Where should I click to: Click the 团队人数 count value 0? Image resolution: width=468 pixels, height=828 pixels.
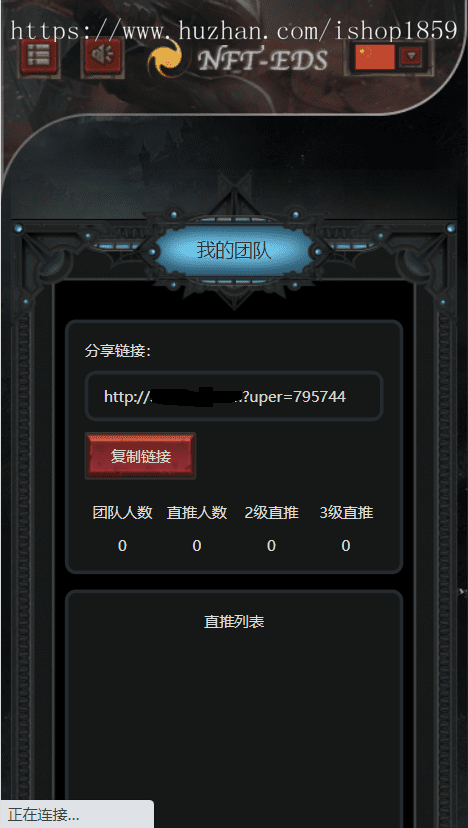[x=123, y=546]
